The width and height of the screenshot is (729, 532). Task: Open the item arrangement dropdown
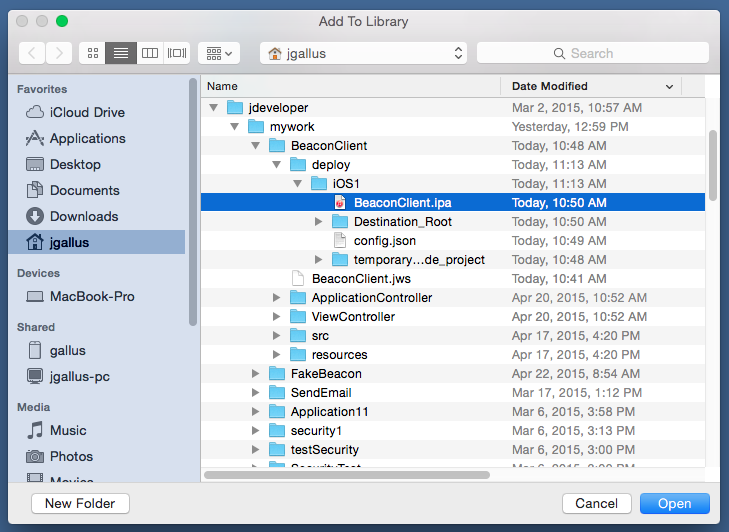coord(219,53)
